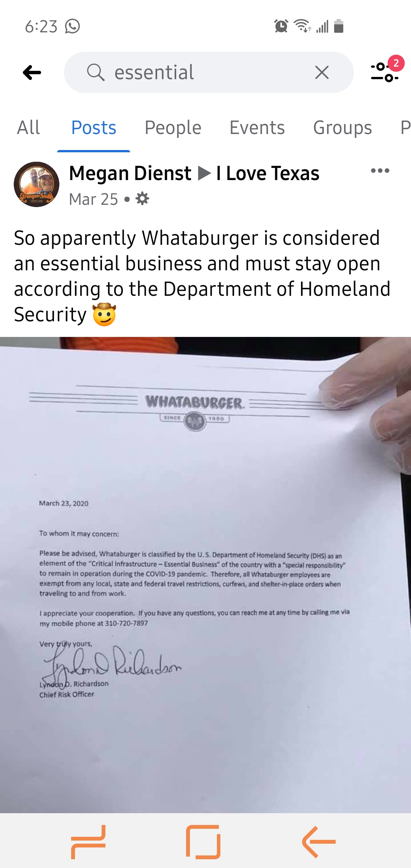Click the post privacy gear icon
This screenshot has height=868, width=411.
click(142, 199)
